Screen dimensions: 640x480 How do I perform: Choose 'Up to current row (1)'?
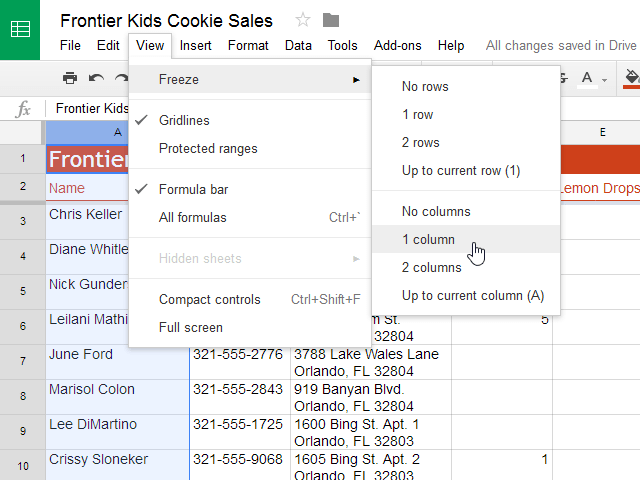coord(461,171)
